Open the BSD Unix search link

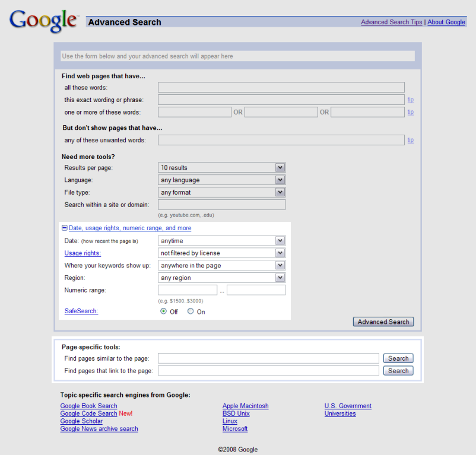[x=236, y=413]
